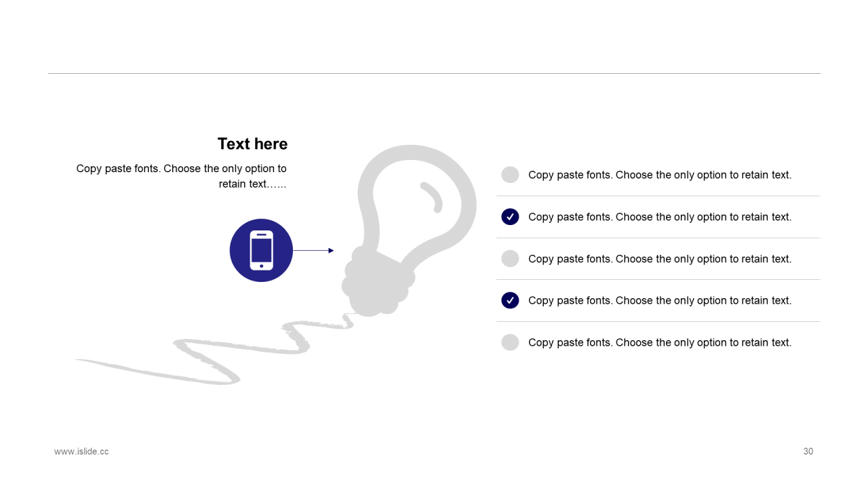The image size is (868, 488).
Task: Open the www.islide.cc link
Action: click(x=81, y=451)
